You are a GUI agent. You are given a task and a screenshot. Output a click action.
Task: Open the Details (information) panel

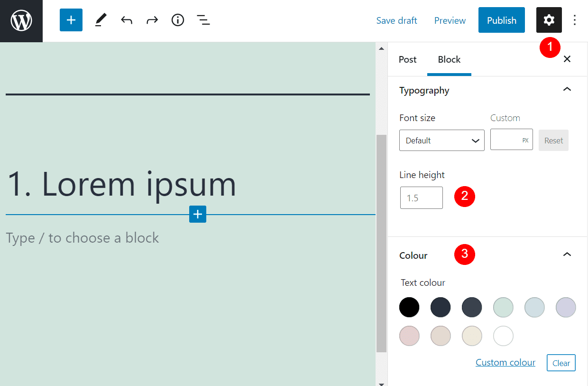coord(177,20)
